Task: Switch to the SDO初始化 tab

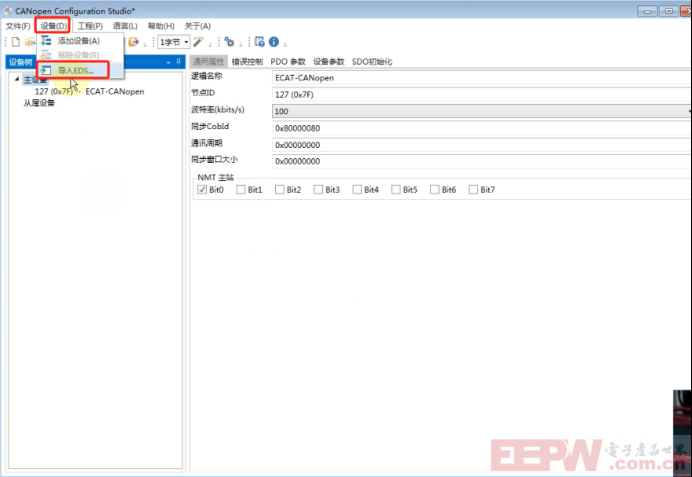Action: click(x=372, y=61)
